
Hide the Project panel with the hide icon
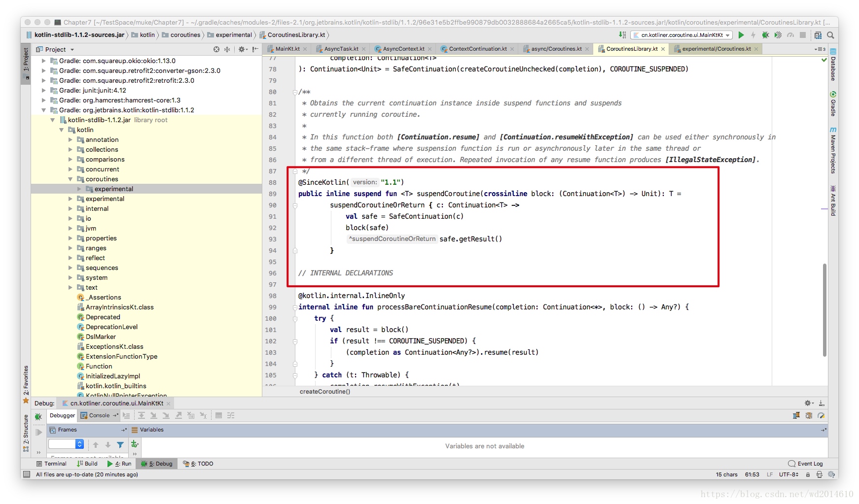pyautogui.click(x=255, y=49)
